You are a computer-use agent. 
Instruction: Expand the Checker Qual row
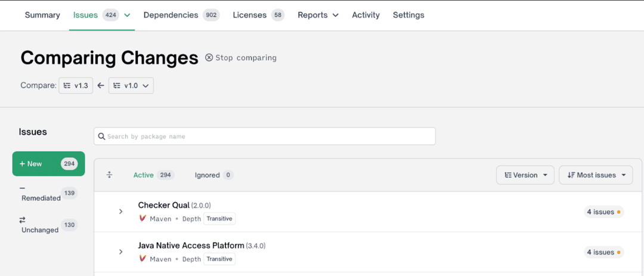pos(120,212)
